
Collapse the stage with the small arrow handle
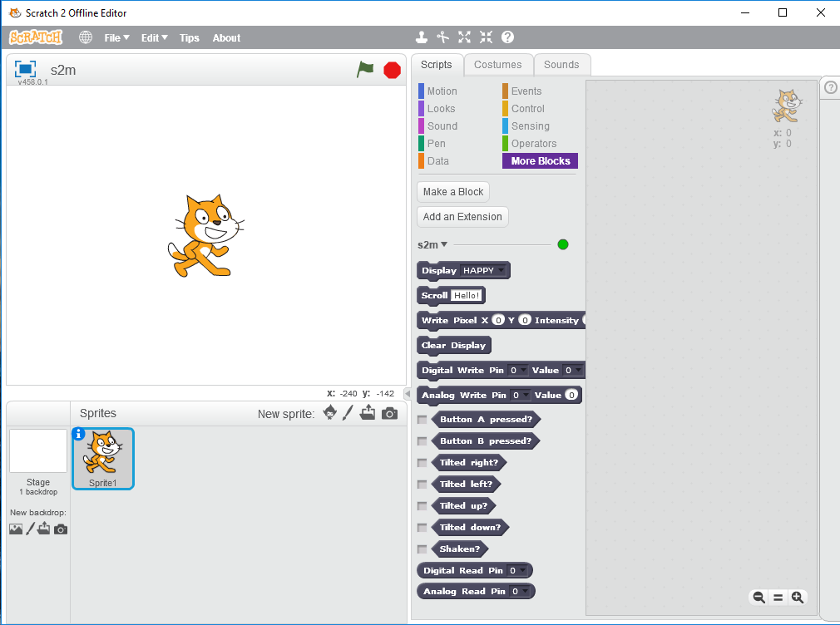(x=408, y=394)
